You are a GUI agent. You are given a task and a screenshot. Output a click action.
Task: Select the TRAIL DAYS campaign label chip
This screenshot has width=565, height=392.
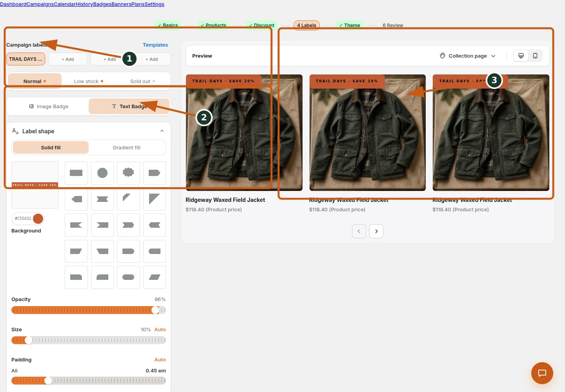coord(26,59)
